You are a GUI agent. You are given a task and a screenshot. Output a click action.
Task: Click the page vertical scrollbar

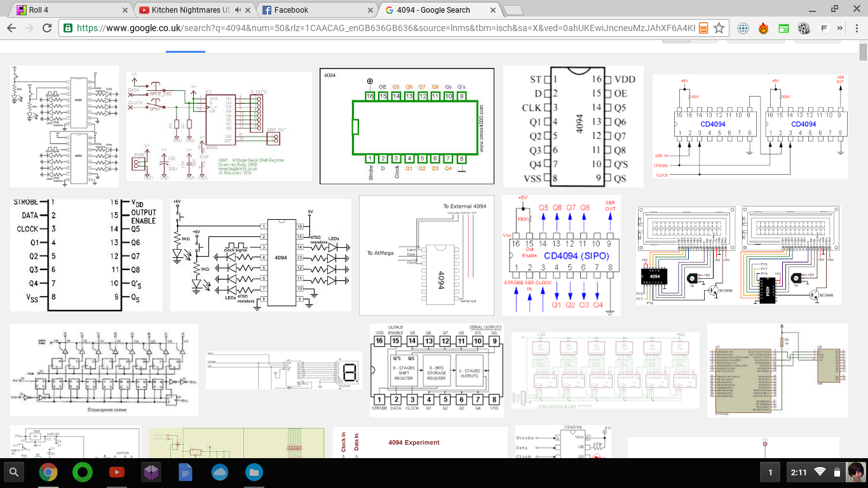pyautogui.click(x=863, y=52)
